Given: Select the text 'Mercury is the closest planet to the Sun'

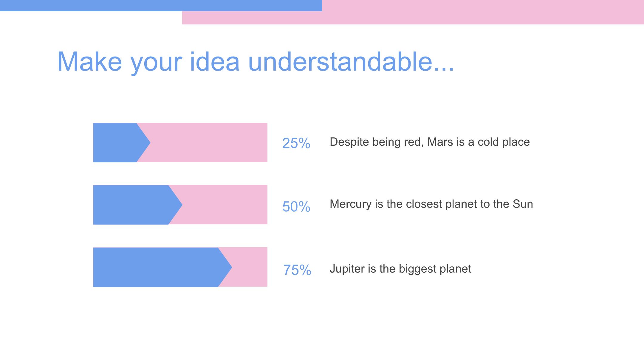Looking at the screenshot, I should point(431,204).
